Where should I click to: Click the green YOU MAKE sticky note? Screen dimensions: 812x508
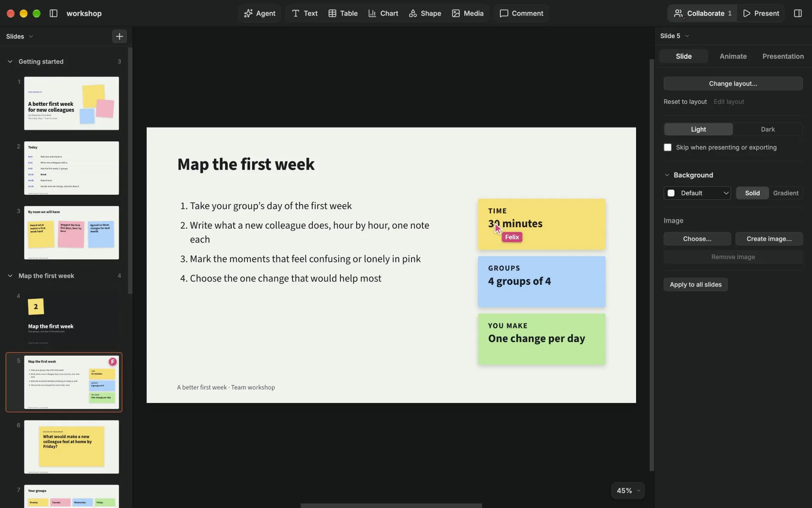541,339
